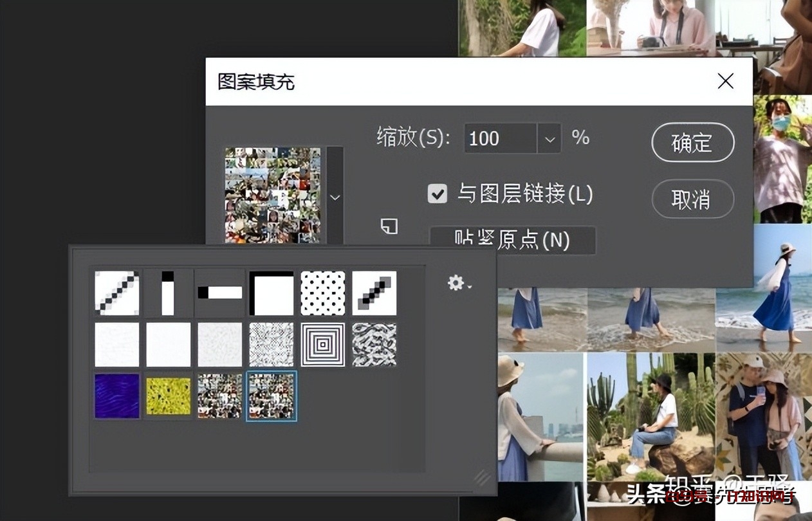Select the concentric squares pattern
Image resolution: width=812 pixels, height=521 pixels.
[x=323, y=345]
